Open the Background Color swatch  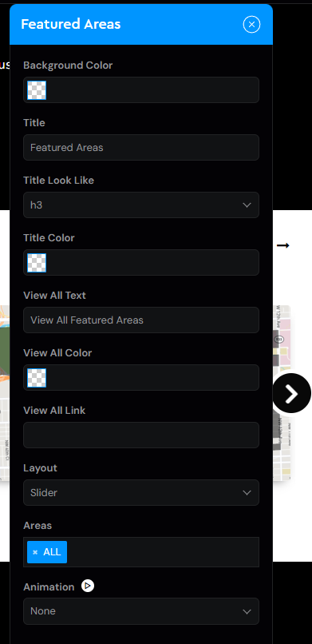click(x=37, y=90)
